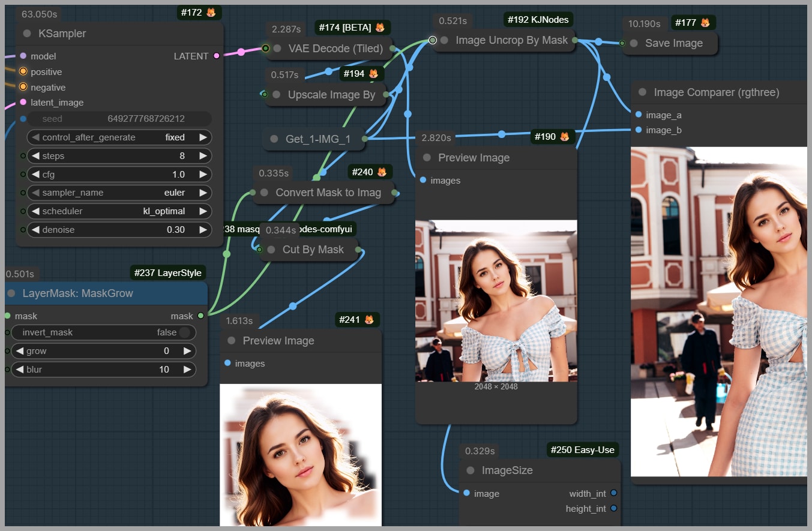This screenshot has height=531, width=812.
Task: Click the #192 KJNodes badge
Action: (538, 19)
